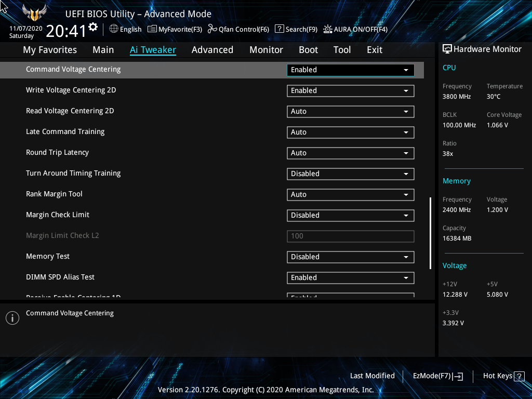The width and height of the screenshot is (532, 399).
Task: Click Ratio 38x value
Action: (447, 154)
